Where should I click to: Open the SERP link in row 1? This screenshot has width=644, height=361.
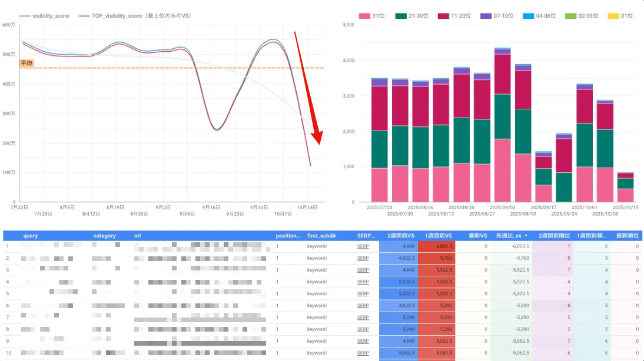tap(363, 246)
